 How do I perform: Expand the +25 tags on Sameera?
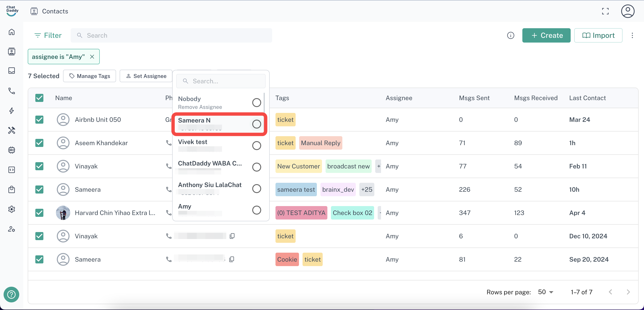[x=366, y=189]
